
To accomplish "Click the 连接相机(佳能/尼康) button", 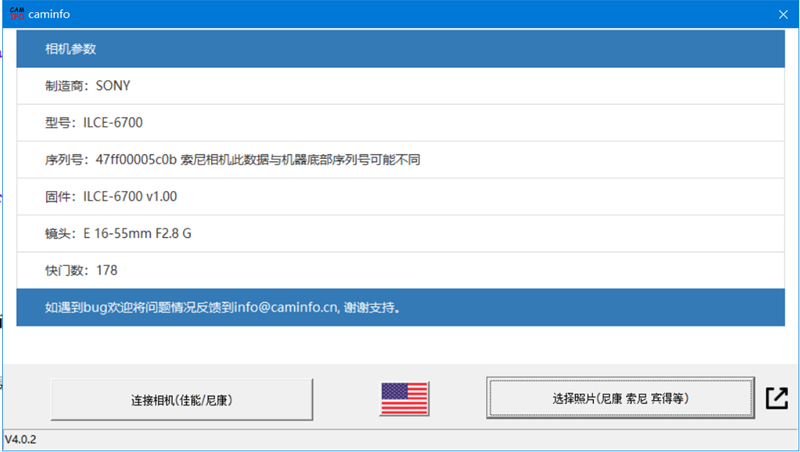I will 182,399.
